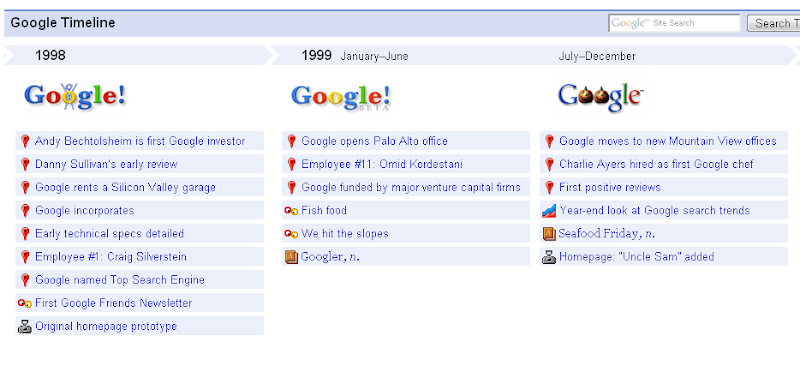Image resolution: width=800 pixels, height=390 pixels.
Task: Click the trends chart icon beside Year-end look
Action: click(549, 211)
